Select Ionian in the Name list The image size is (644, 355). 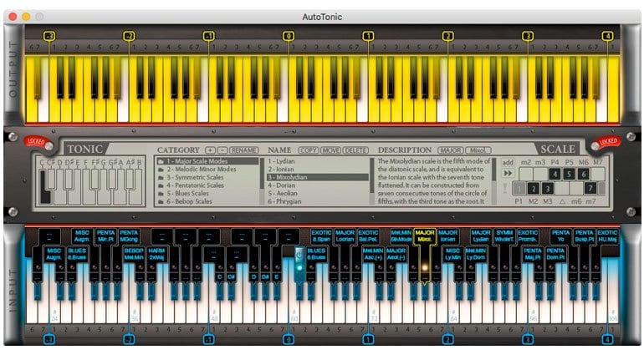318,169
